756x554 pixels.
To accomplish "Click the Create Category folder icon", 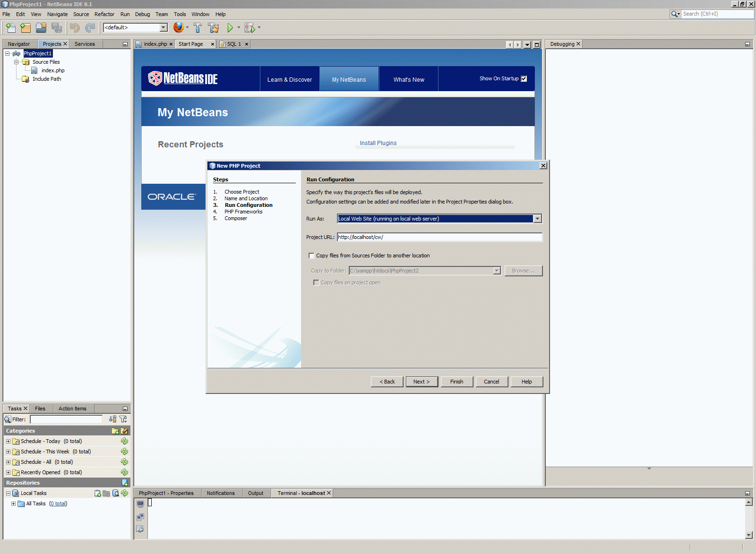I will click(x=115, y=431).
